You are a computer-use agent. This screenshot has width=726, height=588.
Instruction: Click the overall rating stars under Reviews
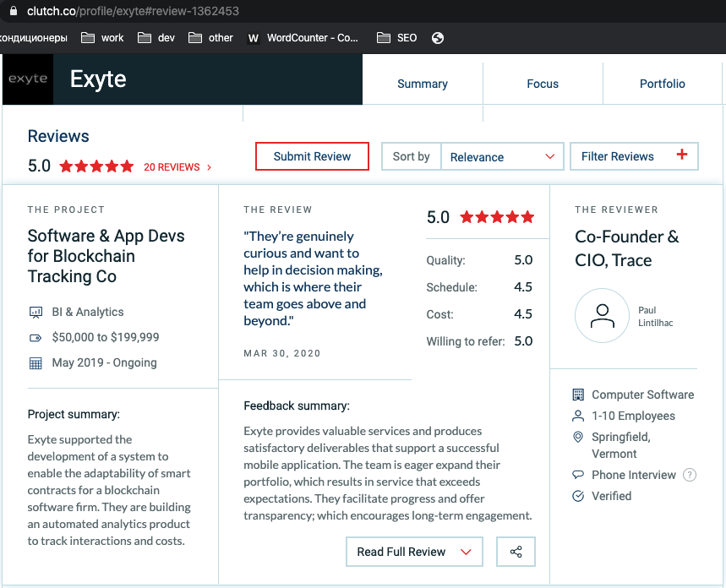click(96, 166)
